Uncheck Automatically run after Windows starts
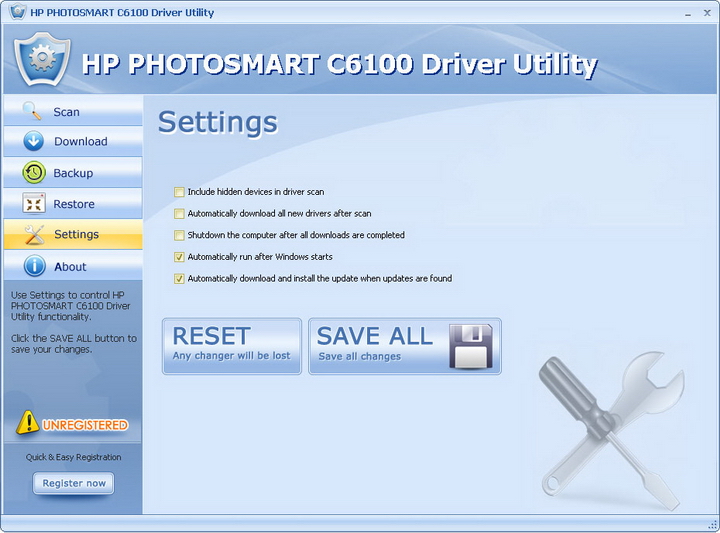 coord(179,257)
